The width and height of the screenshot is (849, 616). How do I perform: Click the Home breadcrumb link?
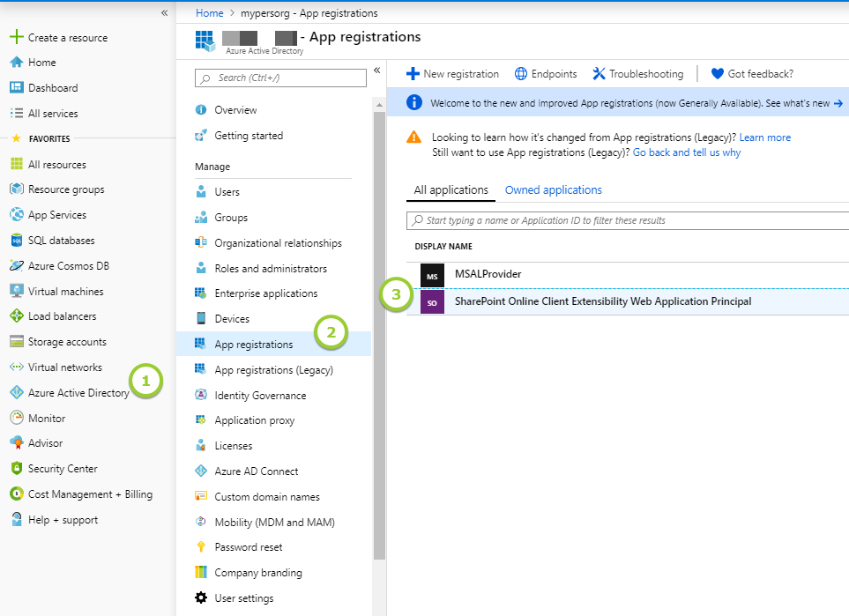210,13
